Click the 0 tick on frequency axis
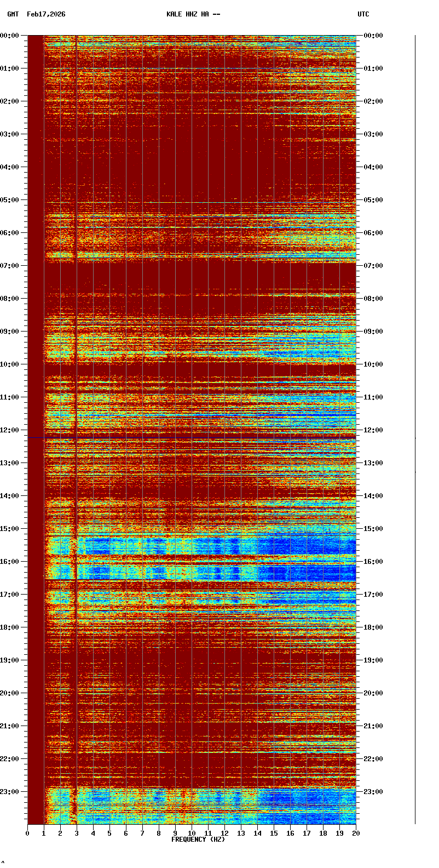Screen dimensions: 439x868 (27, 833)
